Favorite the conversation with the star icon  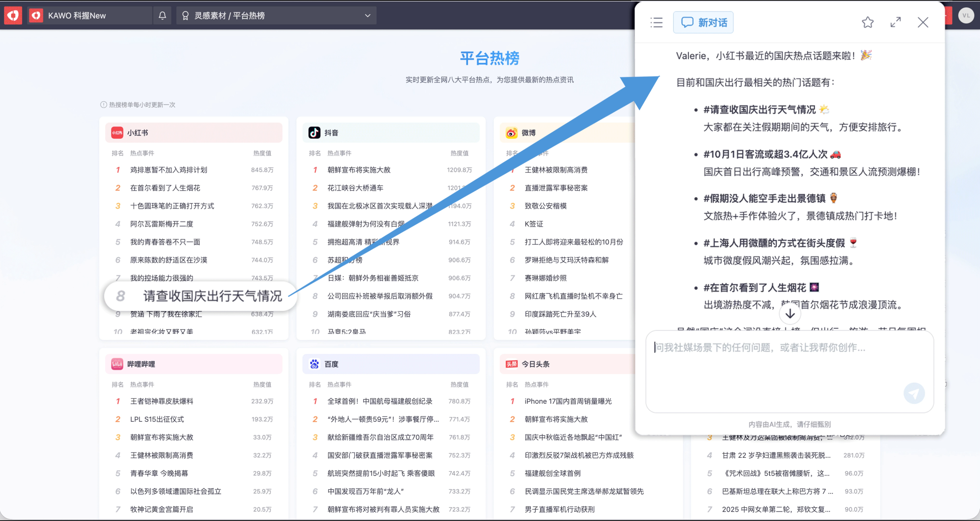(867, 22)
